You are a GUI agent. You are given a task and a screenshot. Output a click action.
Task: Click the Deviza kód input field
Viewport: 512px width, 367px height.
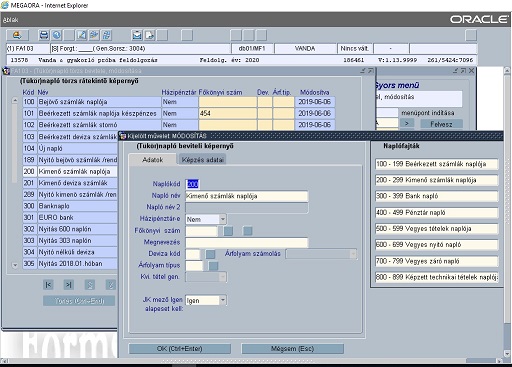click(193, 254)
